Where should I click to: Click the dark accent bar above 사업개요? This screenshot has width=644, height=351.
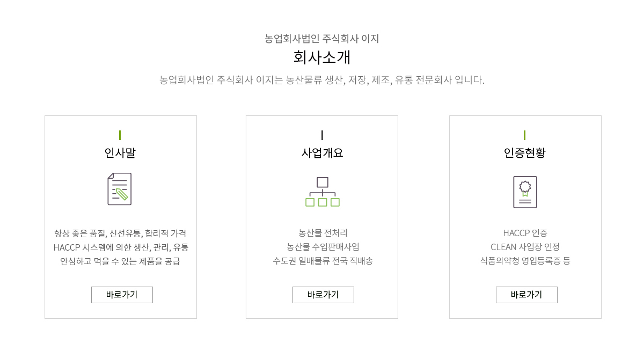(322, 135)
